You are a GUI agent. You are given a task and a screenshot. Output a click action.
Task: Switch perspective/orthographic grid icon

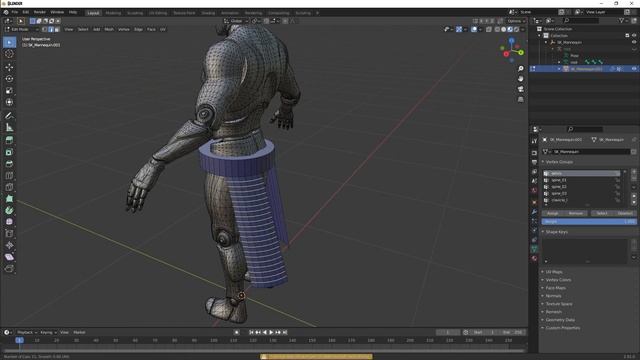[x=520, y=99]
